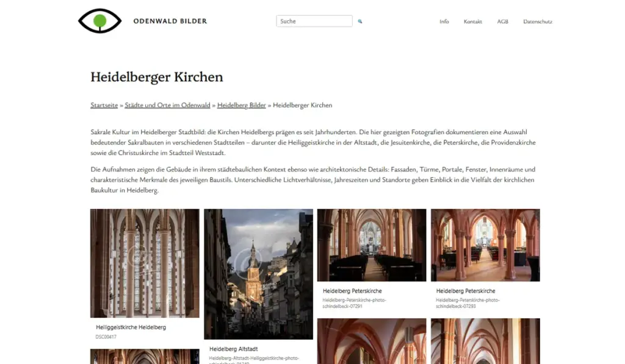Go to the Datenschutz page
The image size is (625, 364).
(x=538, y=21)
